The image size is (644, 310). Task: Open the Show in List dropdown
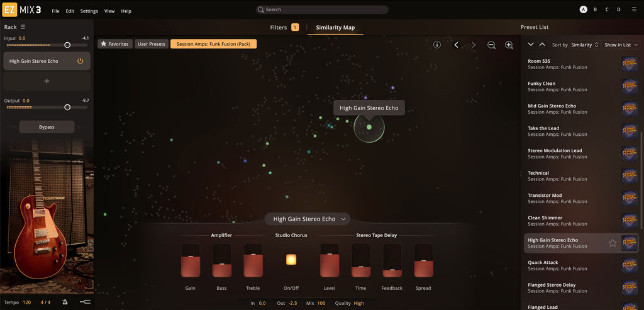tap(621, 45)
